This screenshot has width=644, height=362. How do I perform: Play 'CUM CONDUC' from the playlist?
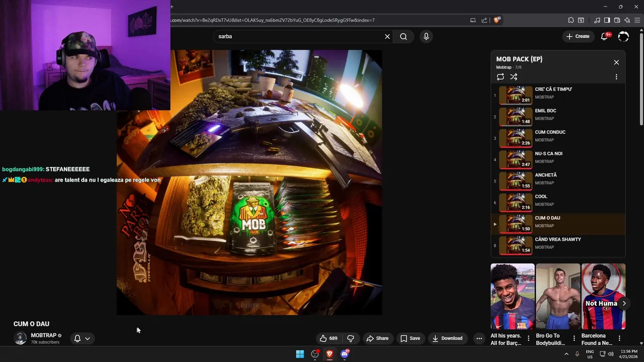click(x=558, y=138)
